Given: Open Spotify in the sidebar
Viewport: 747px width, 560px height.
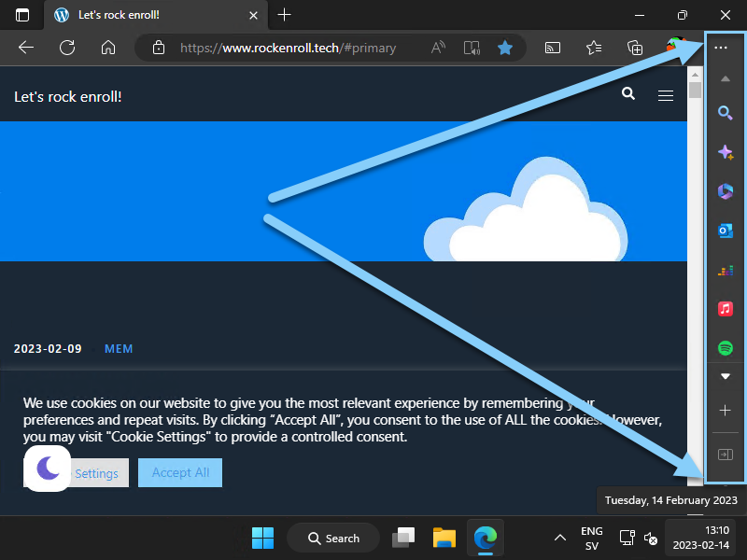Looking at the screenshot, I should click(726, 348).
